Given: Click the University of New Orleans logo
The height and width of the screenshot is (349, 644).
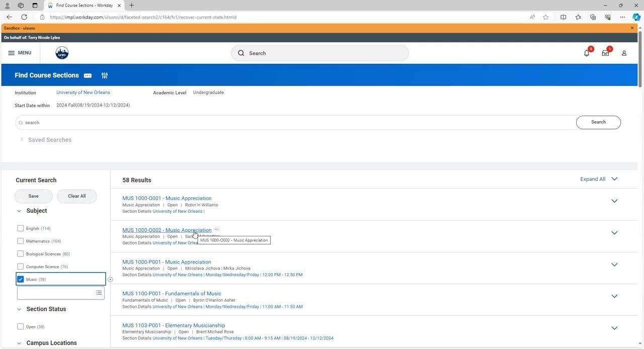Looking at the screenshot, I should tap(62, 53).
